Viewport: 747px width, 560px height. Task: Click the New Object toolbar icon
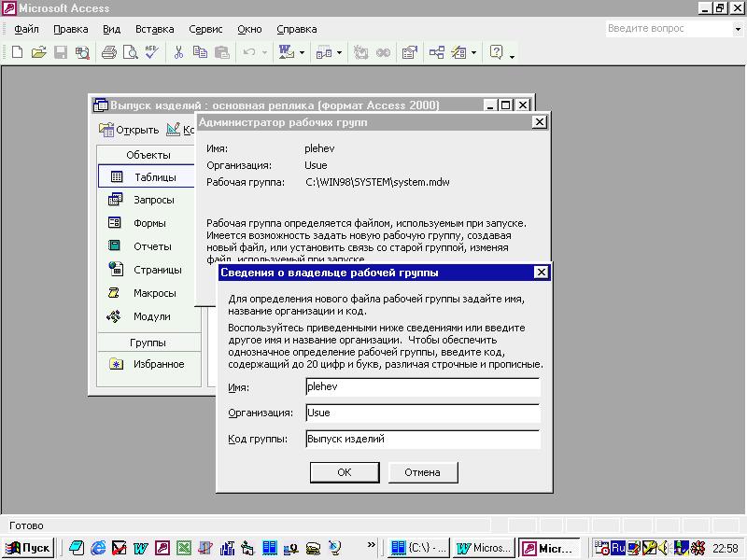458,52
